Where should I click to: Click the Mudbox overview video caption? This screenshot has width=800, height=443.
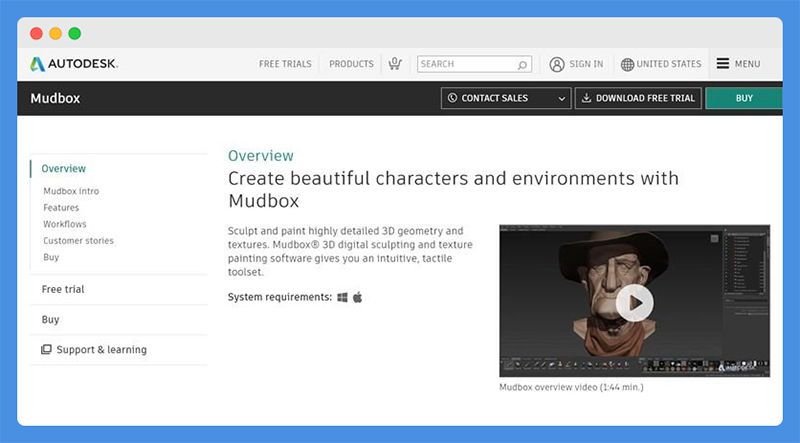pos(571,387)
